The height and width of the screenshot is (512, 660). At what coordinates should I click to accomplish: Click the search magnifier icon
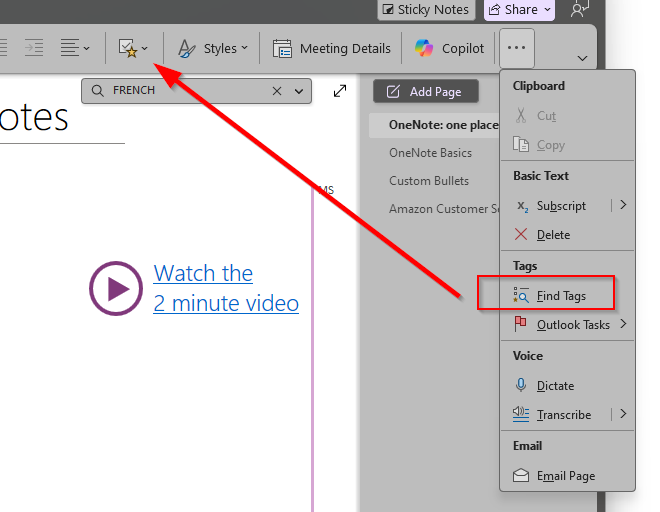(97, 91)
